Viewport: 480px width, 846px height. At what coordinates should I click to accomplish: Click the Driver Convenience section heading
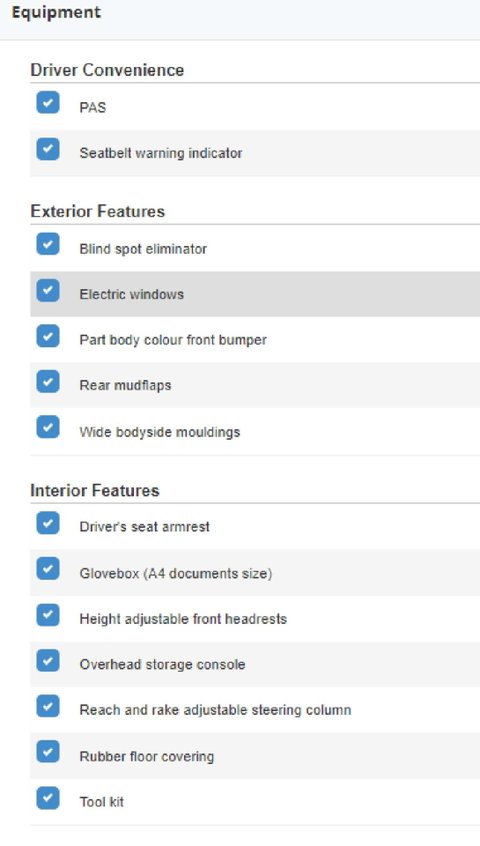point(107,70)
